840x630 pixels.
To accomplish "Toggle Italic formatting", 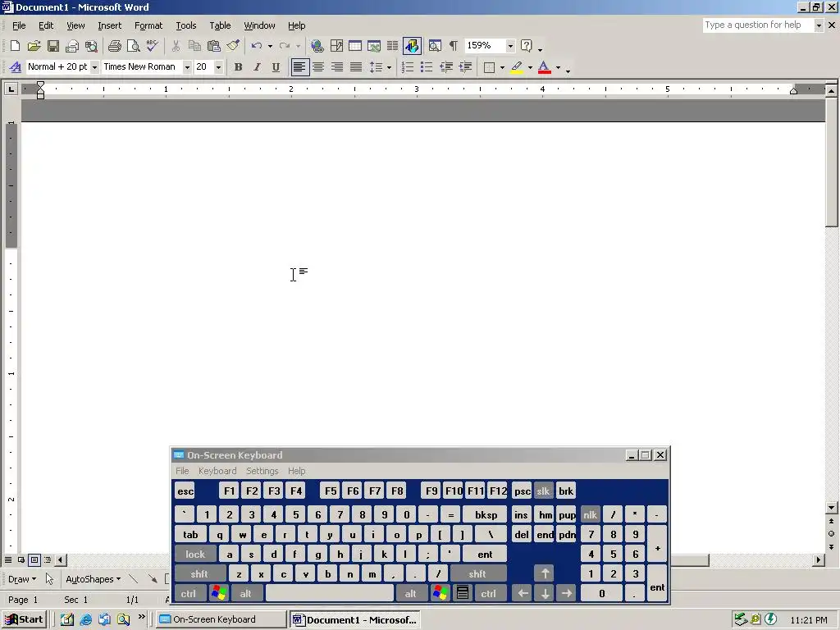I will coord(257,67).
